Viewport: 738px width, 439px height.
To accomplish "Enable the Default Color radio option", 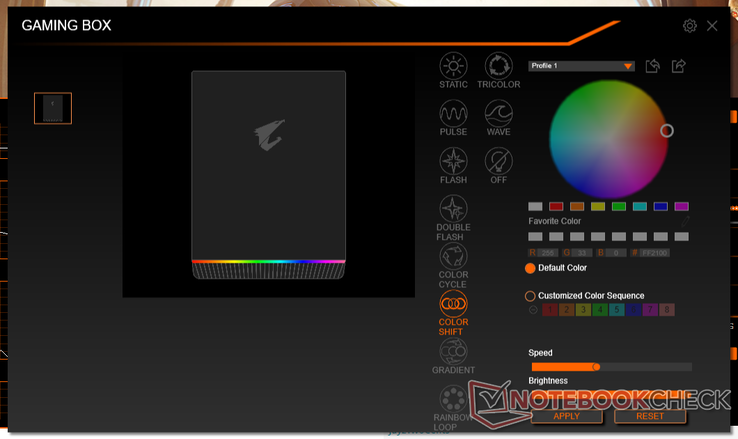I will 530,268.
